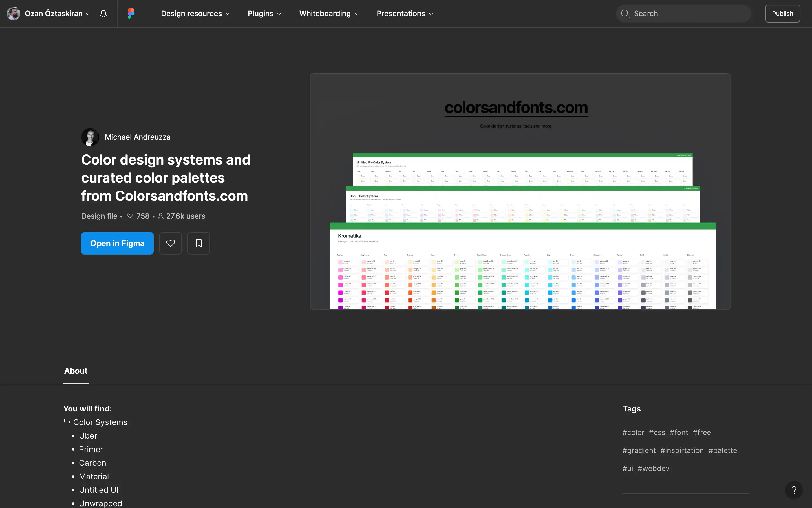Click Michael Andreuzza's avatar photo

(90, 137)
